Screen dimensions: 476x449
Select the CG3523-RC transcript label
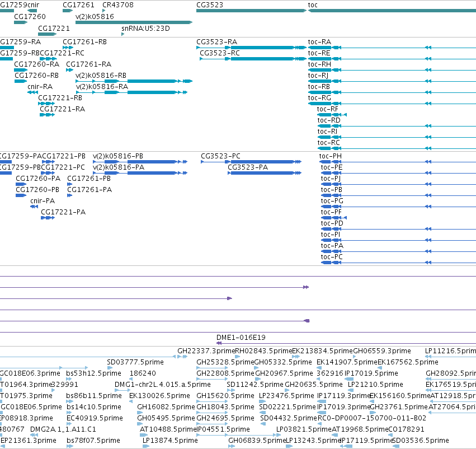(220, 53)
